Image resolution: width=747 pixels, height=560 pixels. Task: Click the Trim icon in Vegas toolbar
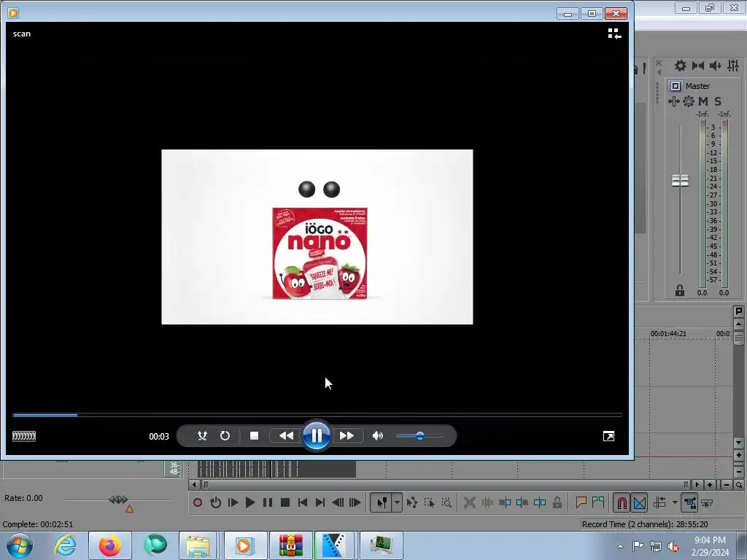pyautogui.click(x=487, y=502)
